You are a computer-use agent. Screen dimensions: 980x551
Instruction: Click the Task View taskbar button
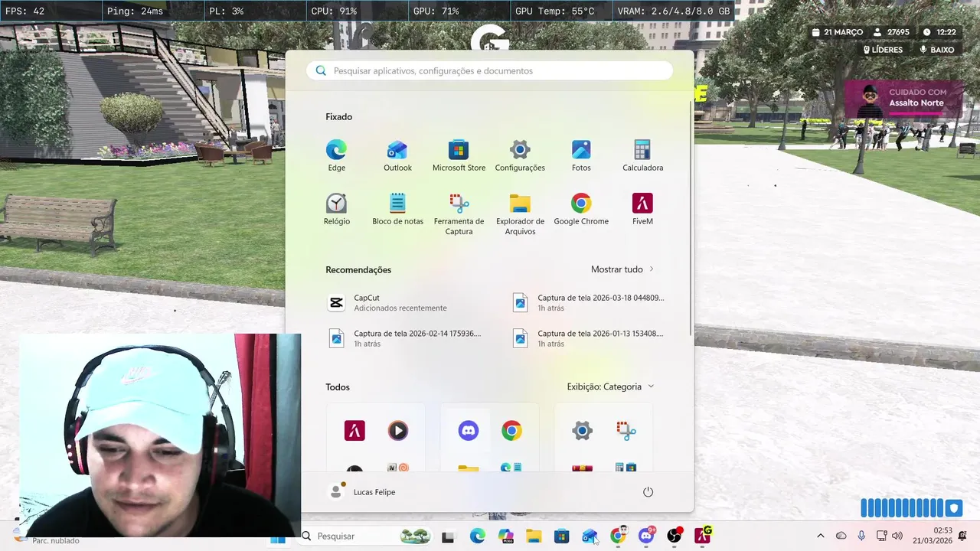(448, 537)
